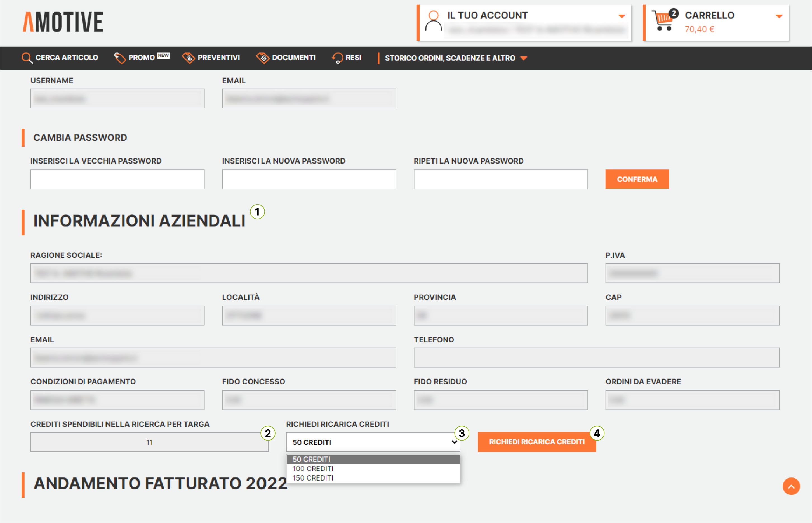812x523 pixels.
Task: Click the Ripeti la nuova password field
Action: [x=500, y=179]
